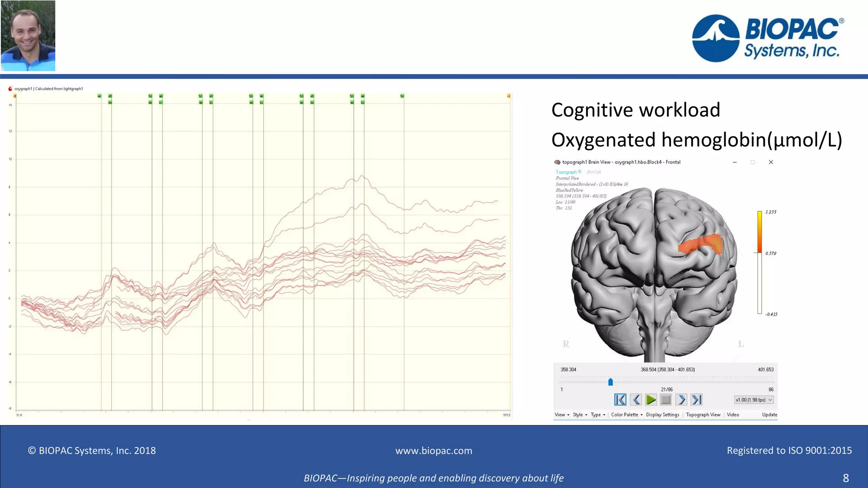This screenshot has height=488, width=868.
Task: Open Display Settings
Action: (x=662, y=415)
